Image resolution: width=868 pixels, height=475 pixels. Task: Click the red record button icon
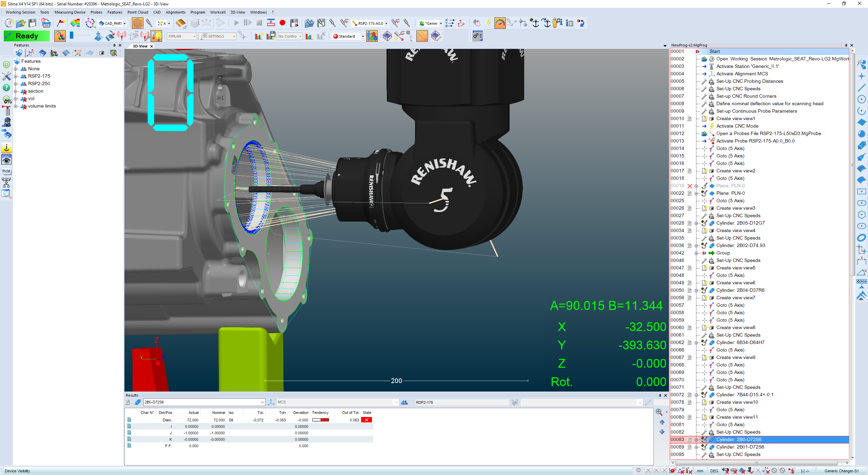pos(282,23)
